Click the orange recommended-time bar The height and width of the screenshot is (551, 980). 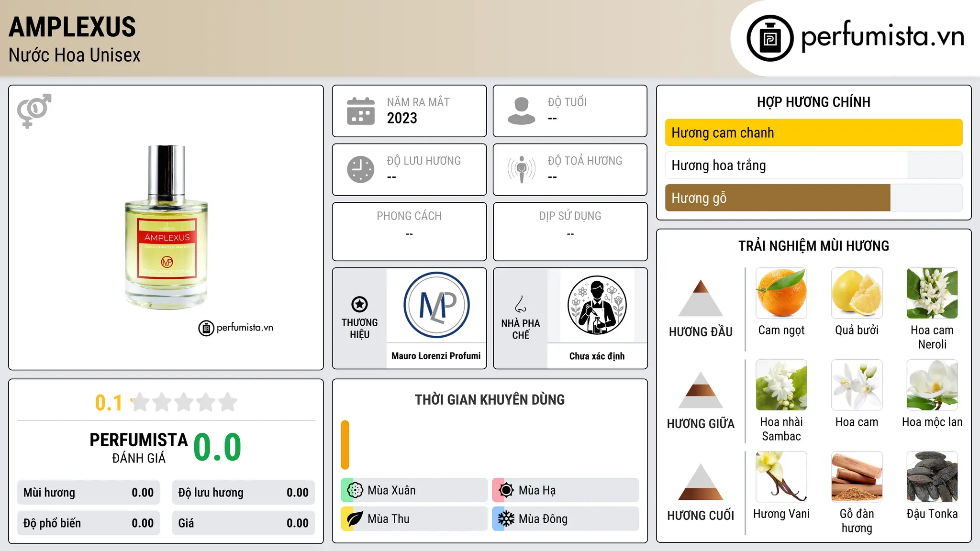[345, 445]
